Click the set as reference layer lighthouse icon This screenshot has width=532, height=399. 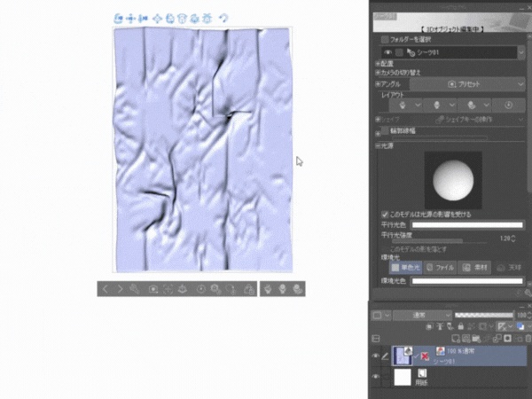[x=440, y=326]
